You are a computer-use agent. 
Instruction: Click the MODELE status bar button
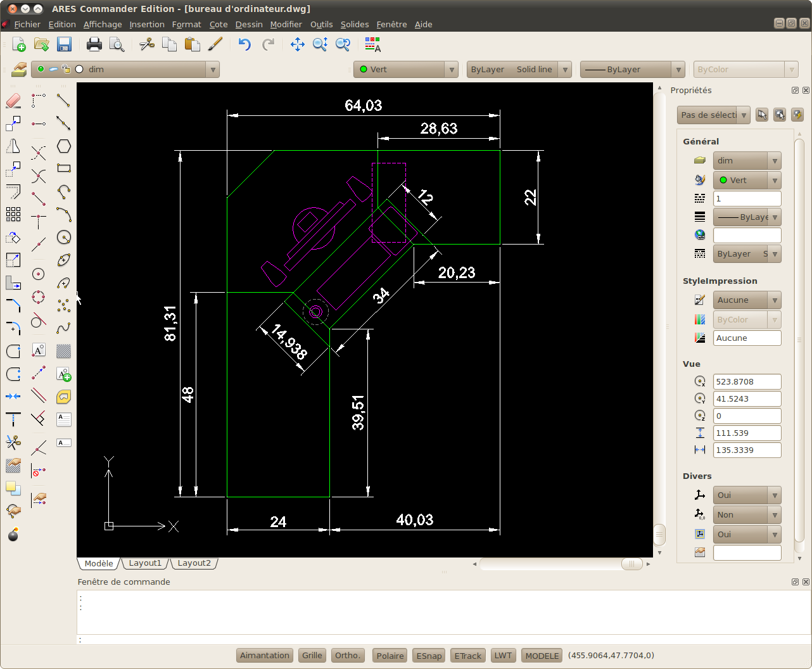(x=542, y=656)
